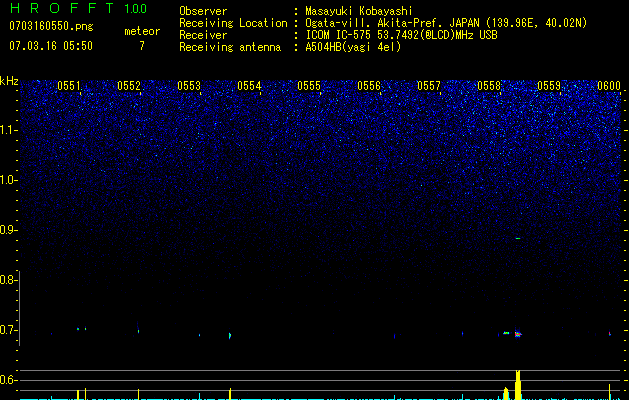Click the 0557 time marker
Image resolution: width=629 pixels, height=400 pixels.
click(x=429, y=86)
